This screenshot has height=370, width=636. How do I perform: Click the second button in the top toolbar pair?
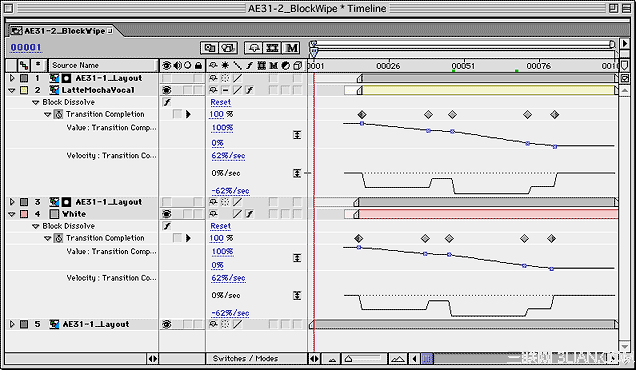pyautogui.click(x=228, y=48)
